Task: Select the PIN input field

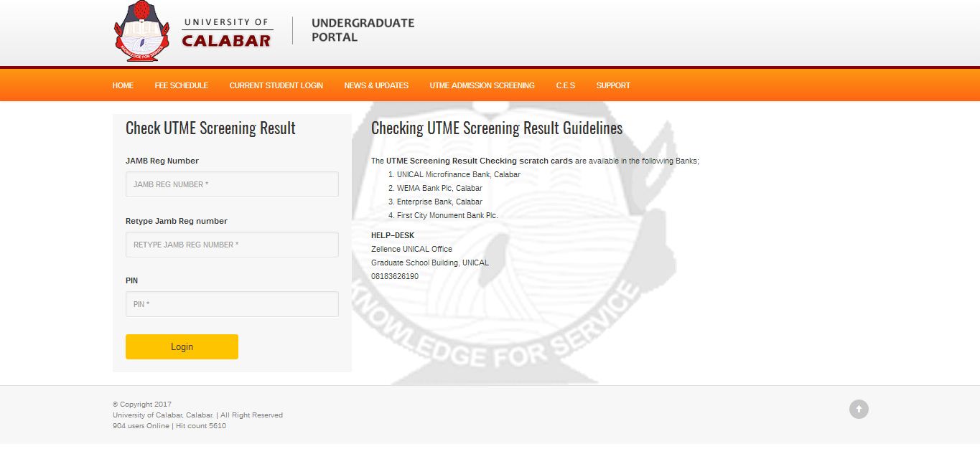Action: coord(232,304)
